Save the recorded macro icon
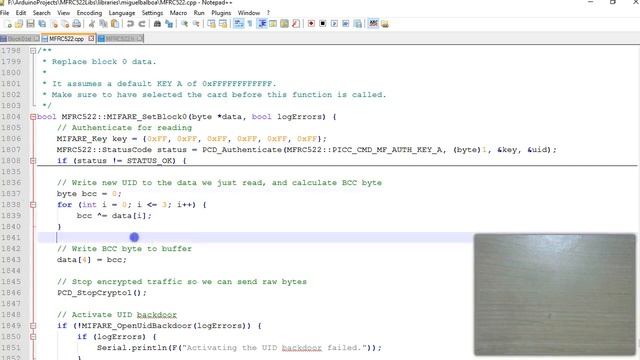640x360 pixels. pyautogui.click(x=358, y=24)
